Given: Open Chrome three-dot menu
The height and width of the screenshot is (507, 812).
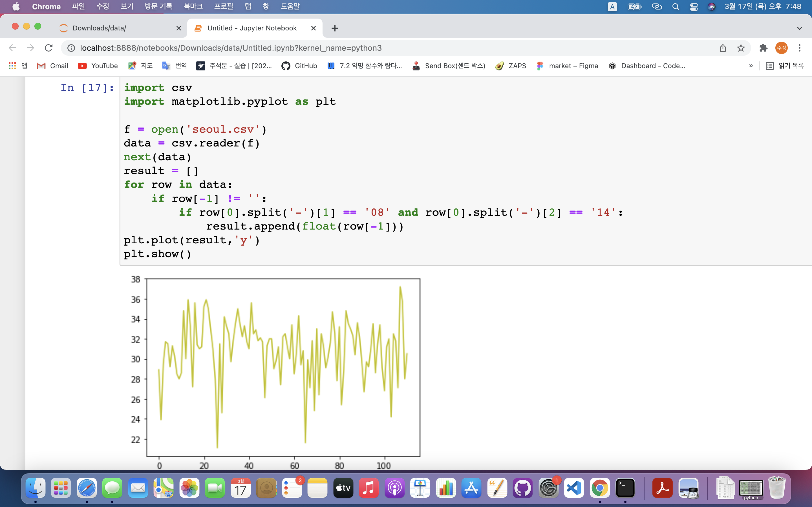Looking at the screenshot, I should coord(800,48).
